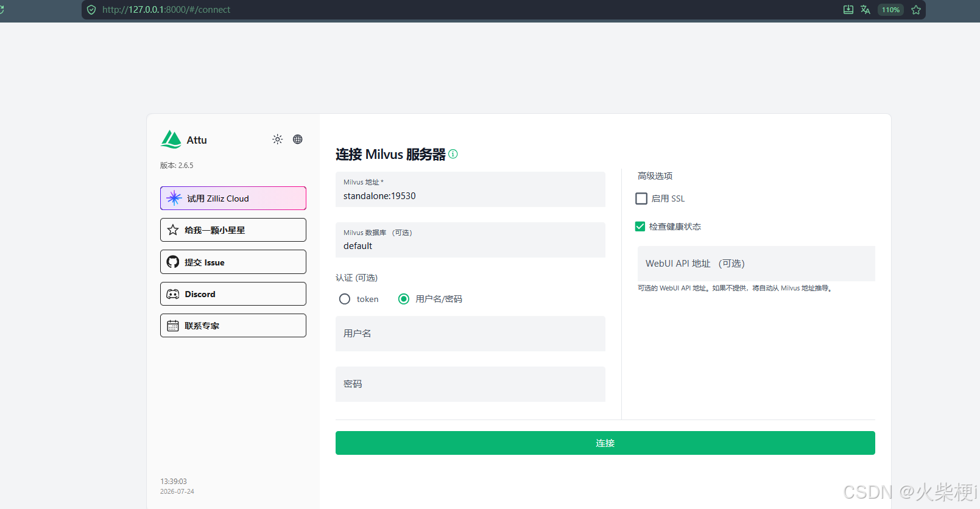Click the install app icon in the address bar

pos(848,10)
